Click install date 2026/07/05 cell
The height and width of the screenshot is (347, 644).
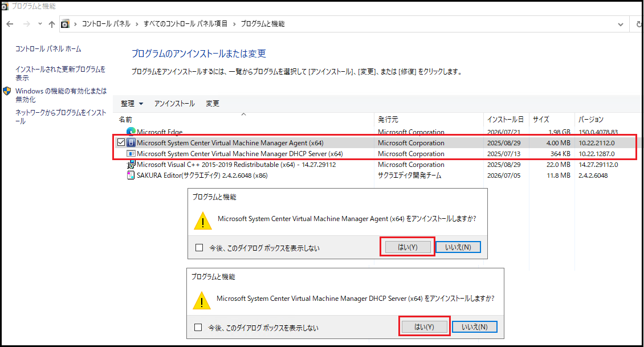tap(504, 175)
